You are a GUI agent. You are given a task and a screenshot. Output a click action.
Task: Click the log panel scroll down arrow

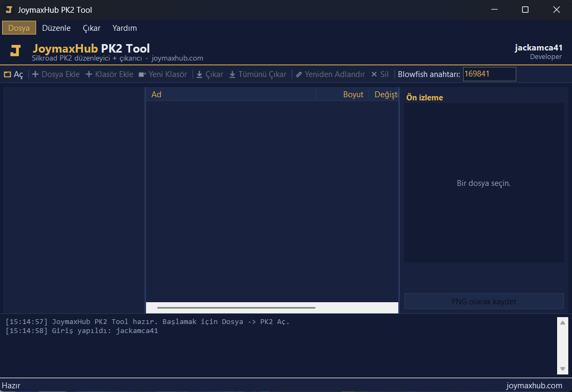click(562, 369)
